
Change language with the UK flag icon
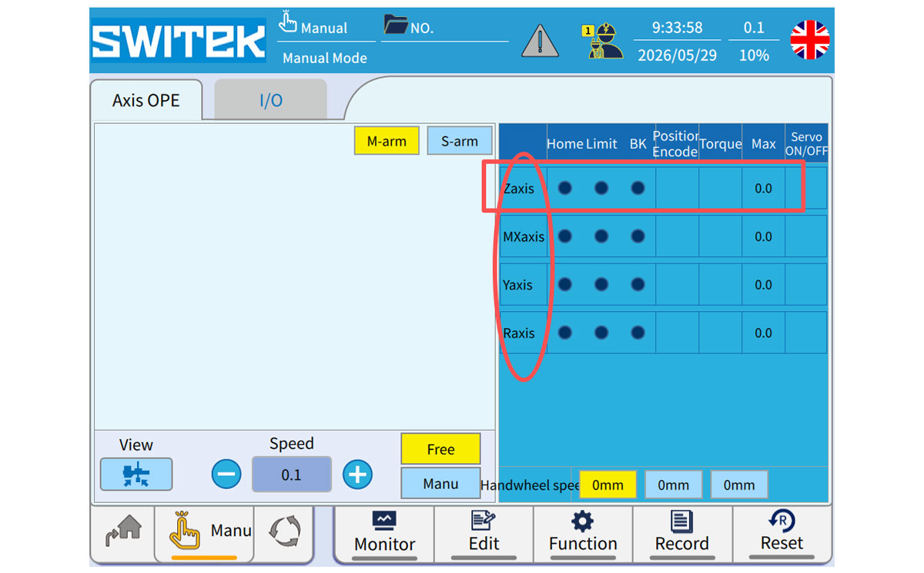pos(810,40)
